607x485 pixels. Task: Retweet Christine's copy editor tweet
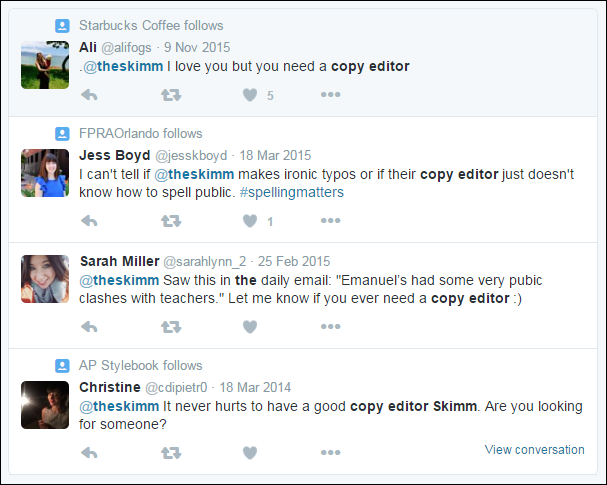(x=171, y=453)
